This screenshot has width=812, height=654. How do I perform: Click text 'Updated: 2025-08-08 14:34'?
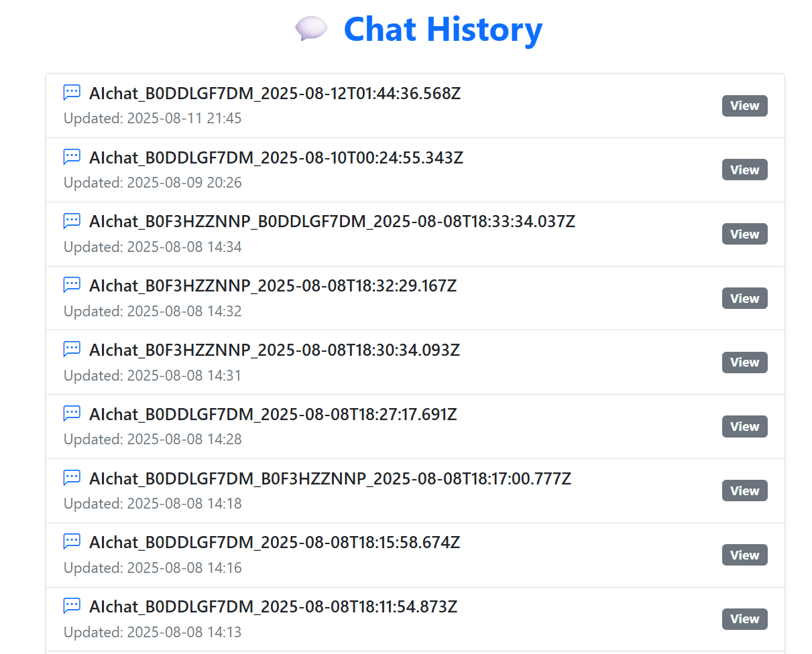(153, 247)
